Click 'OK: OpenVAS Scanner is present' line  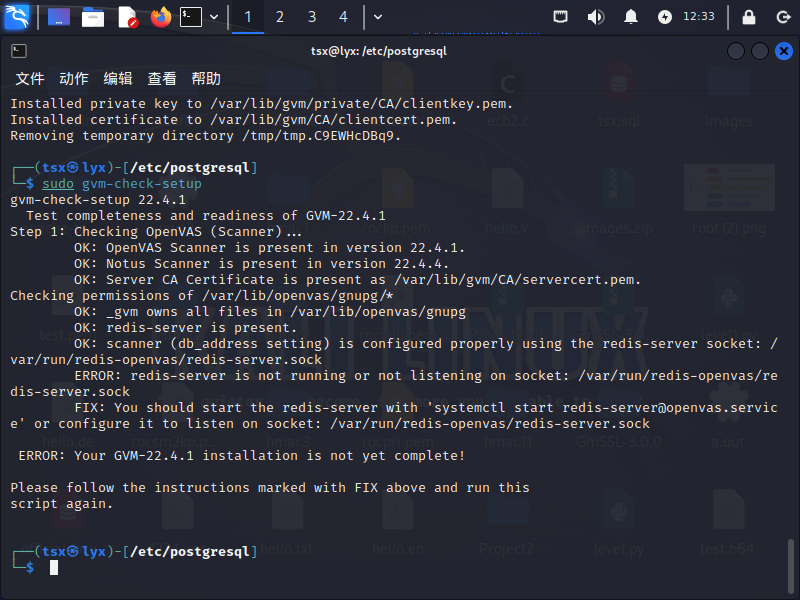pos(269,248)
